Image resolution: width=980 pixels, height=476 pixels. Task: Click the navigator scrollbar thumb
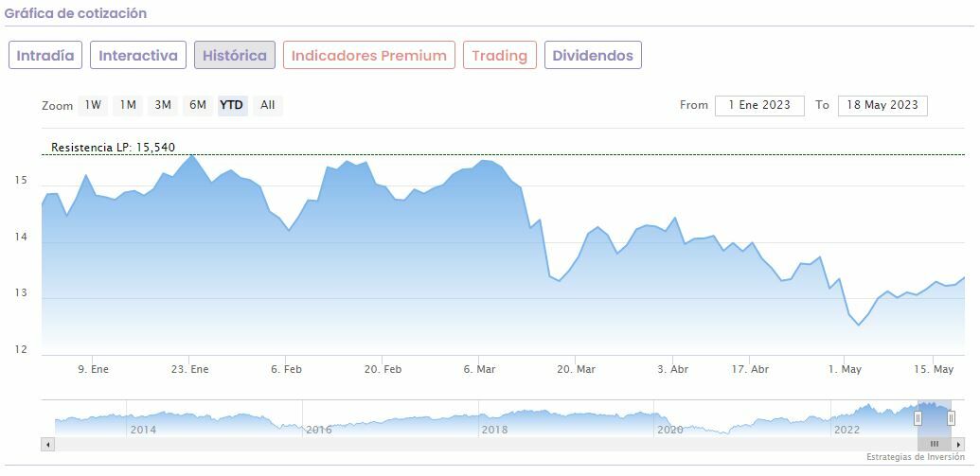pyautogui.click(x=935, y=444)
